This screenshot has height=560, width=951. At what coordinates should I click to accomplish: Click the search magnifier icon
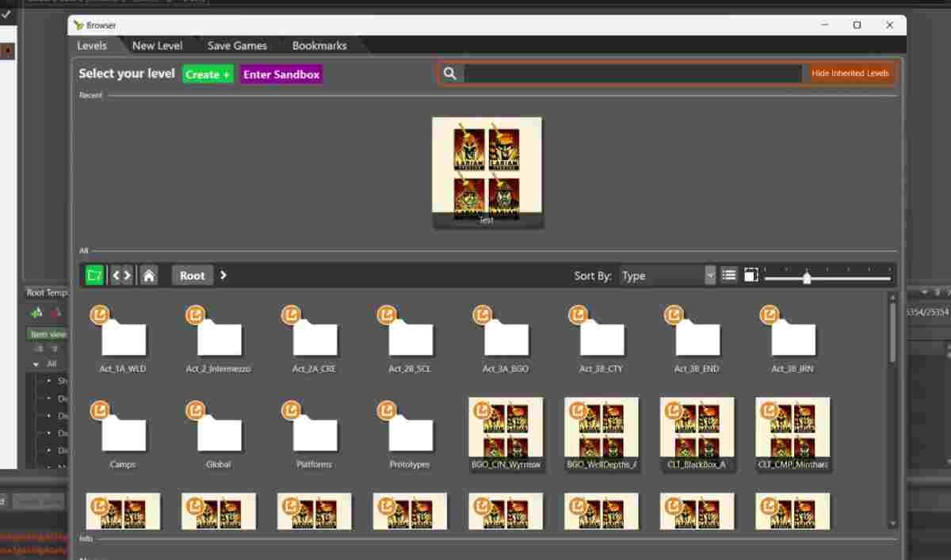[x=450, y=74]
